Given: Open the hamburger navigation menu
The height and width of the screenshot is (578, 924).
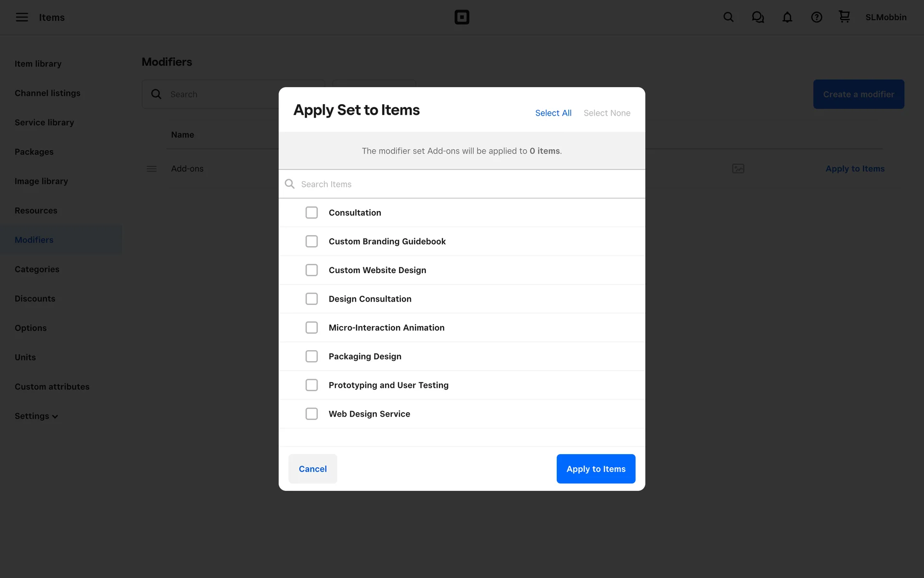Looking at the screenshot, I should click(22, 17).
